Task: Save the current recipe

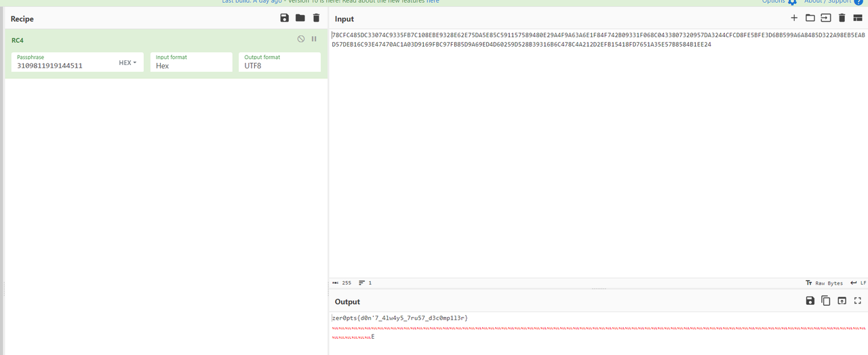Action: coord(284,18)
